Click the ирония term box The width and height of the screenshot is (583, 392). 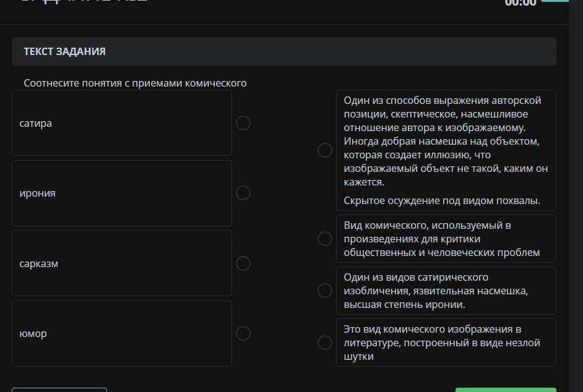point(122,193)
